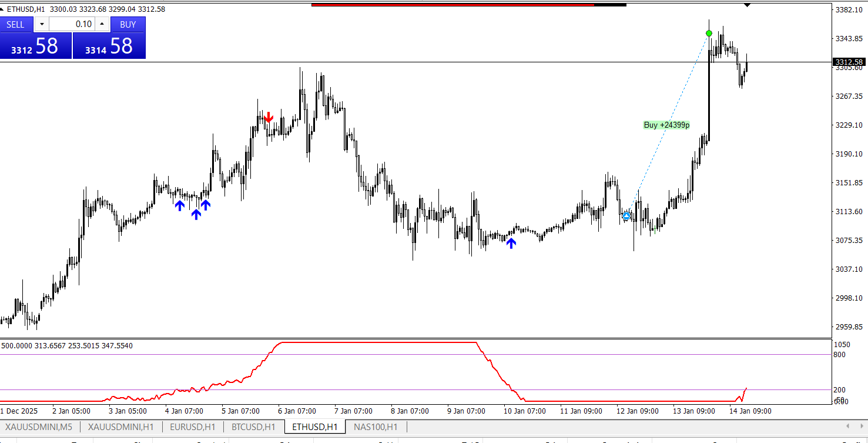Screen dimensions: 868x443
Task: Click the 1050 indicator scale label
Action: tap(842, 345)
